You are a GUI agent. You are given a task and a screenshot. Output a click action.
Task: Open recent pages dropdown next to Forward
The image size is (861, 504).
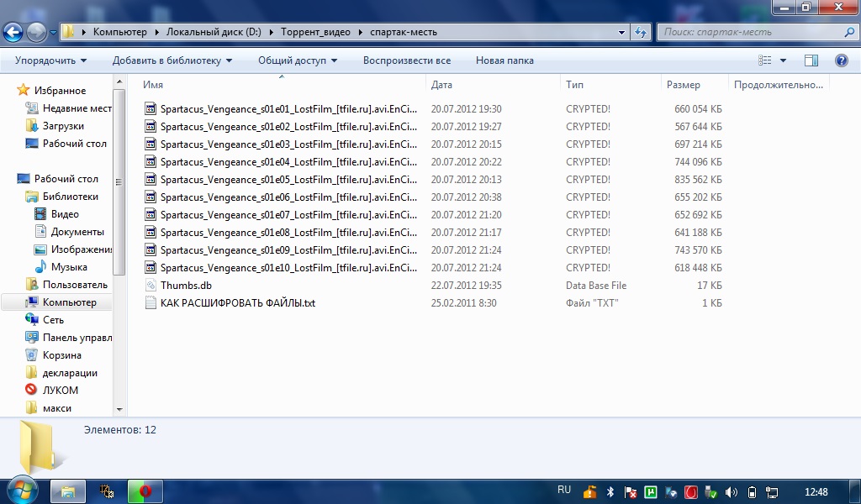(53, 33)
